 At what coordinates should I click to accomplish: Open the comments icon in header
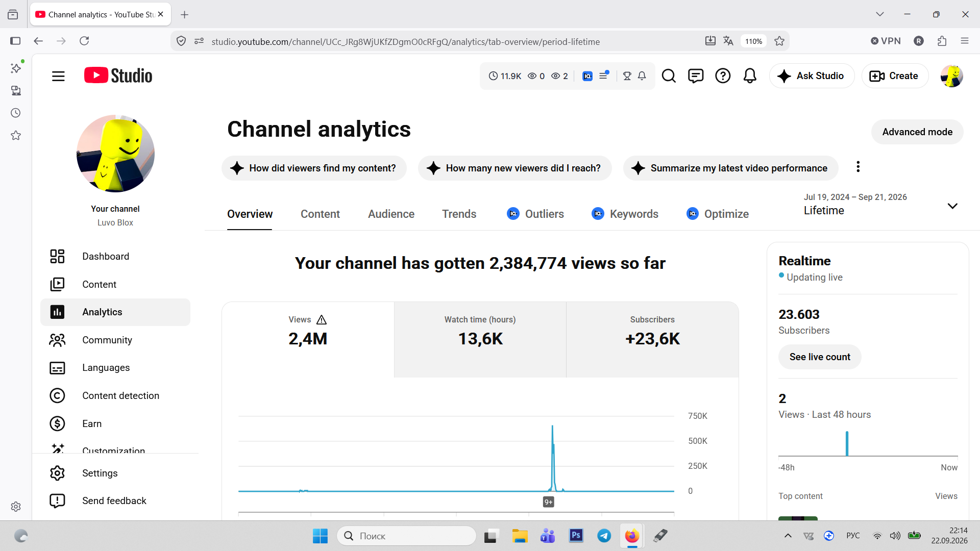point(696,76)
